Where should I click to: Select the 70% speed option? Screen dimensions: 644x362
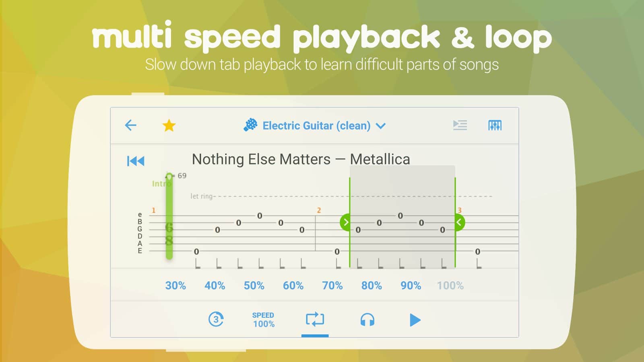click(x=332, y=286)
